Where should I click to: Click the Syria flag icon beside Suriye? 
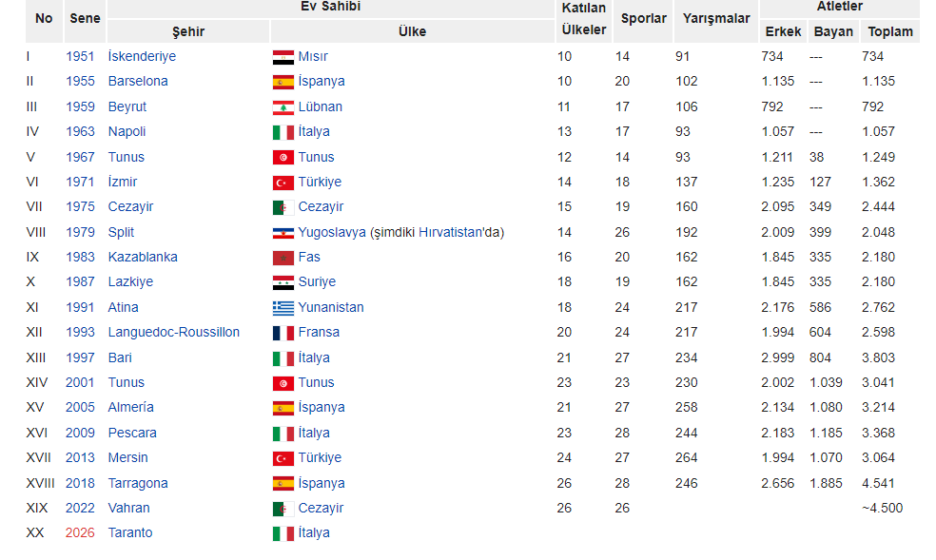[283, 282]
